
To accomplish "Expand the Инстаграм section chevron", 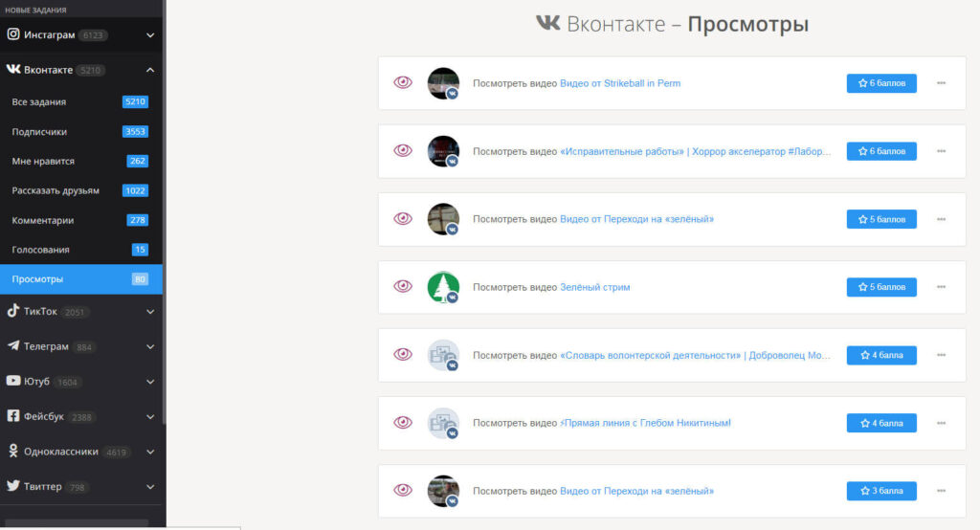I will 150,35.
